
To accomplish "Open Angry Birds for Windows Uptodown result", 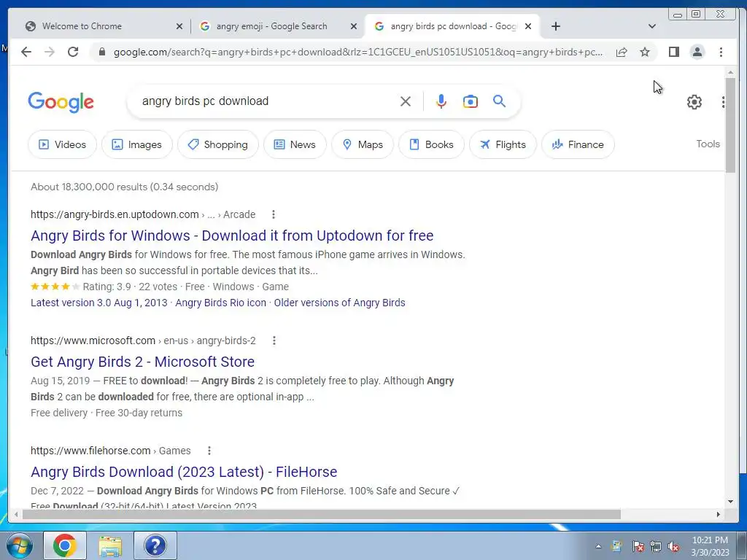I will (232, 236).
